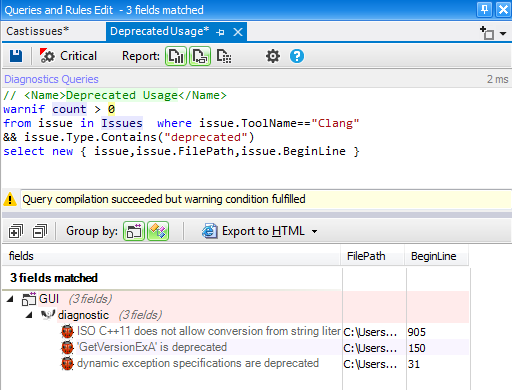Open query options with the gear icon

tap(273, 56)
